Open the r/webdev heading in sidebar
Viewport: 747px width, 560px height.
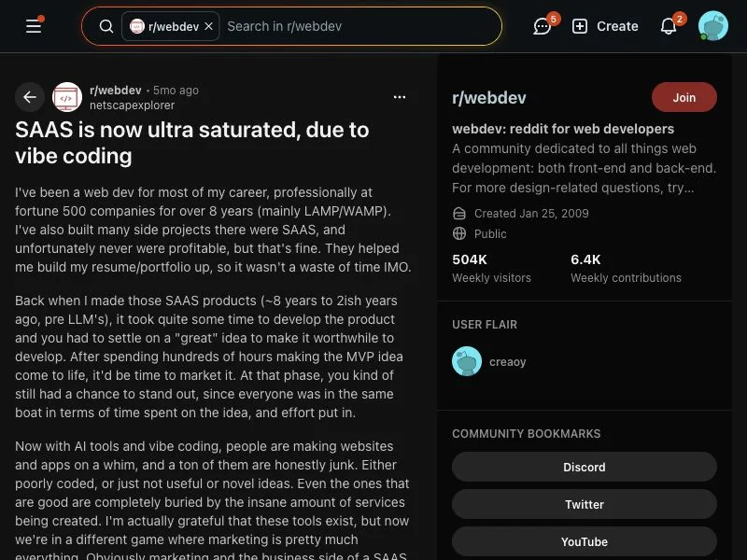489,98
